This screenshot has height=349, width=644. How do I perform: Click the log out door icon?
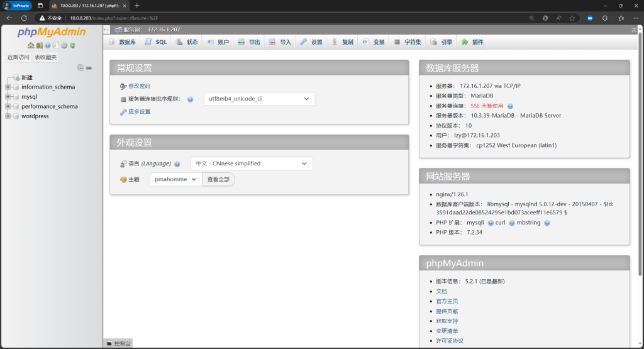39,45
